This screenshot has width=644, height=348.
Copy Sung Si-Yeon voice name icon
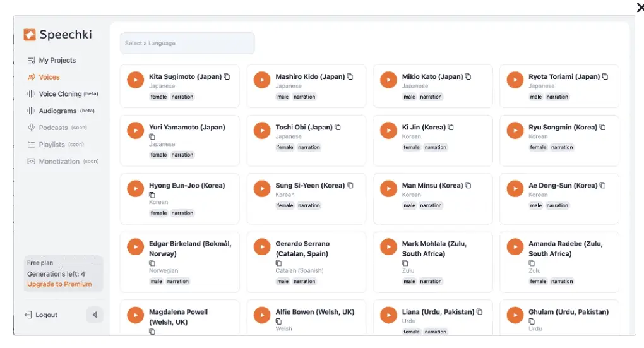(350, 185)
